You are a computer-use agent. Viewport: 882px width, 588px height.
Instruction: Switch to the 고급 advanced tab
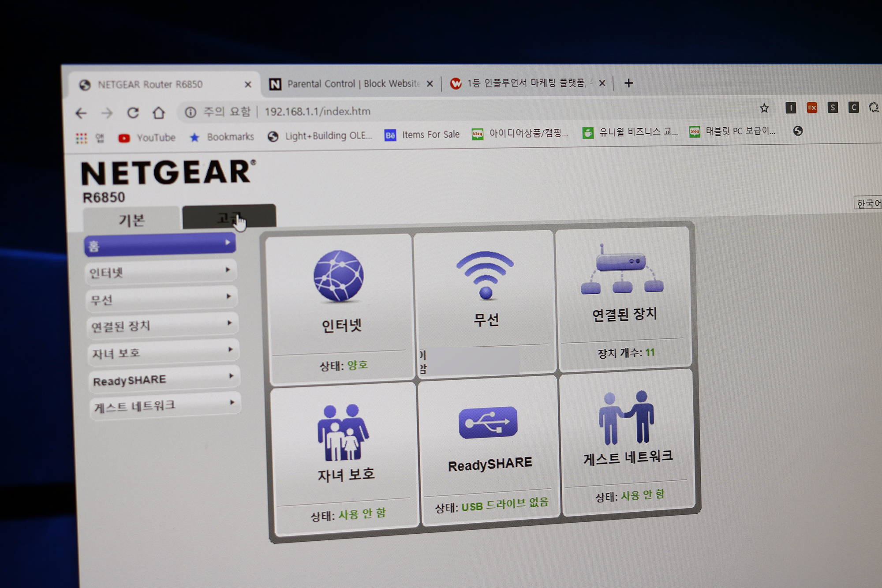point(229,217)
